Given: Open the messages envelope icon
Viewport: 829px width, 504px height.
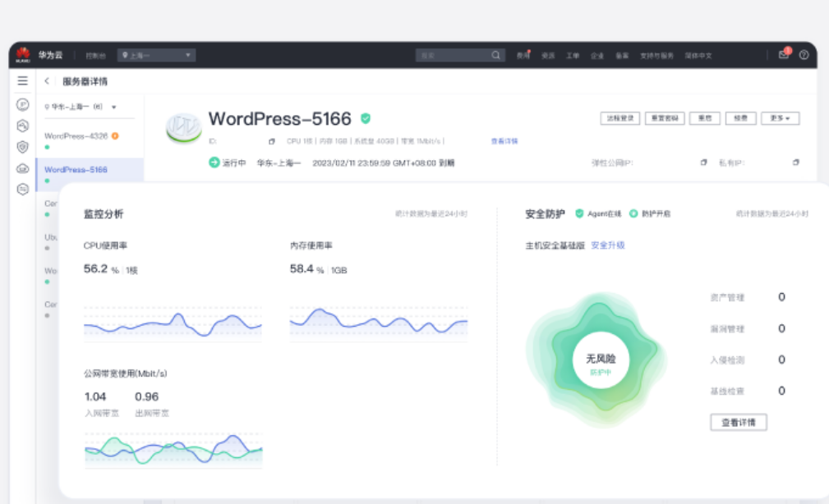Looking at the screenshot, I should (784, 54).
